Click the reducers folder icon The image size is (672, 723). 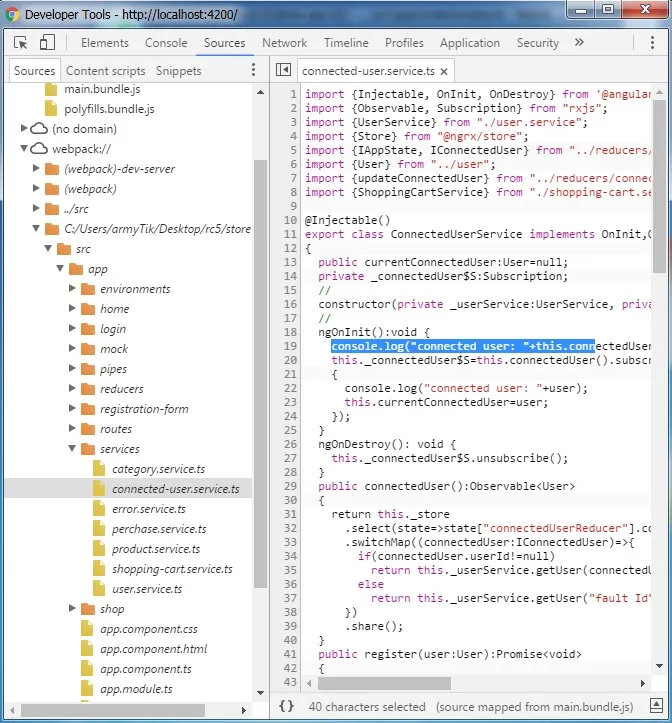[88, 389]
